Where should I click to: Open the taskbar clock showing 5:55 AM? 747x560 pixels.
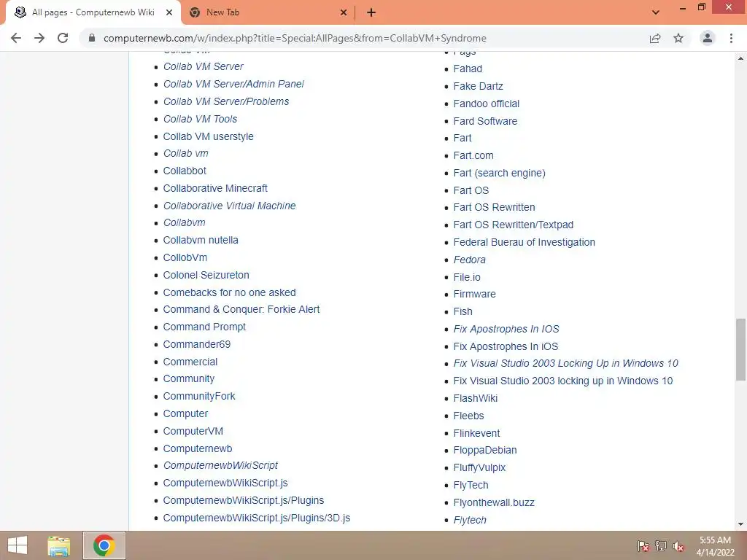tap(715, 546)
